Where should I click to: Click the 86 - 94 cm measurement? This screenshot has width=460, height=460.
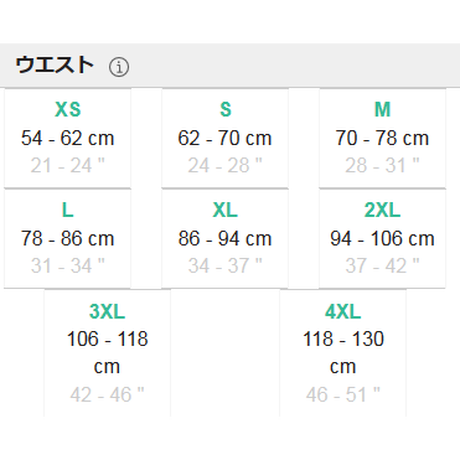tap(225, 238)
